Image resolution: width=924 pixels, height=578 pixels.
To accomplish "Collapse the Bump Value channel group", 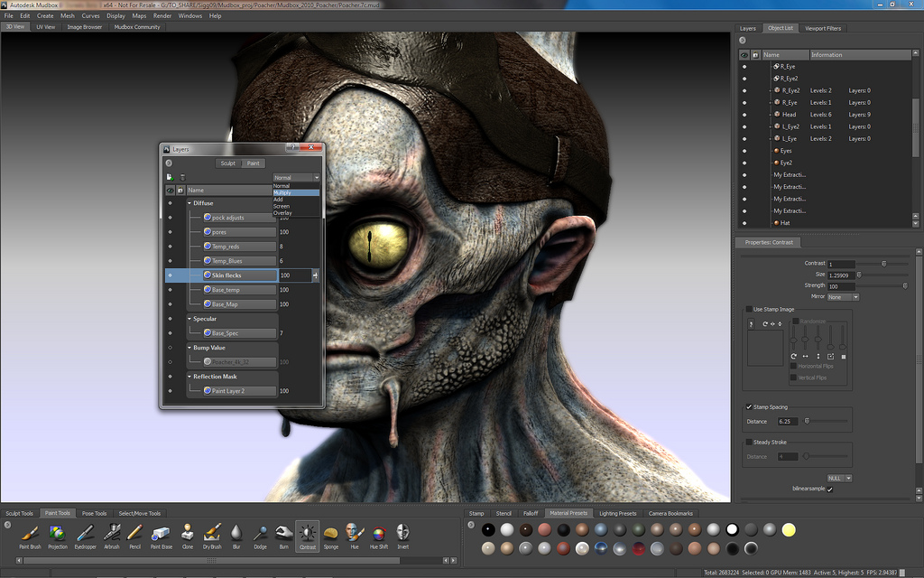I will coord(189,348).
